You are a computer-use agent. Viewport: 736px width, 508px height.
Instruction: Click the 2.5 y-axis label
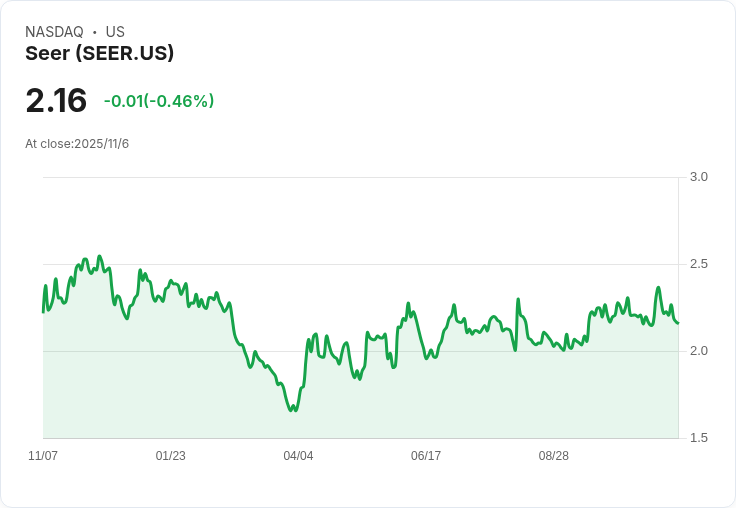(x=699, y=264)
